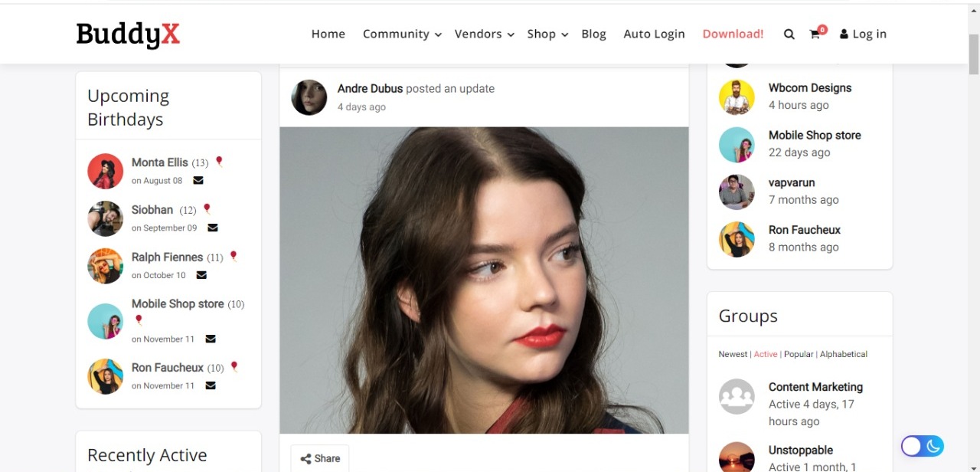
Task: Sort groups by Popular
Action: 799,354
